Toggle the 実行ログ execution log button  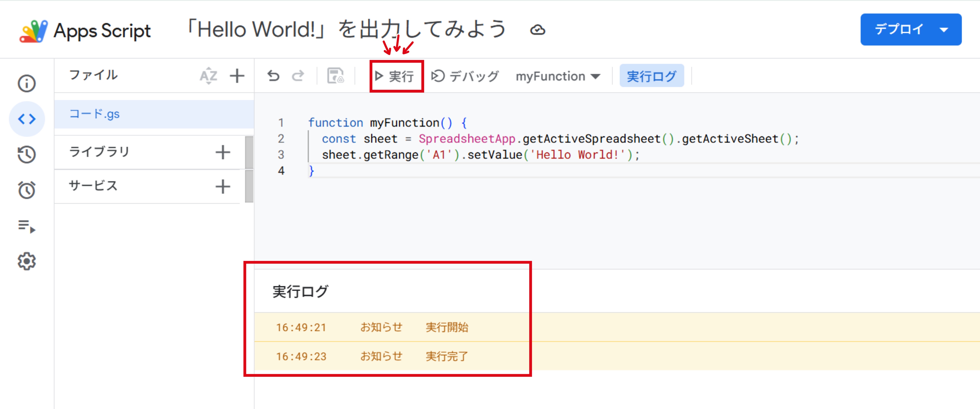click(x=651, y=76)
